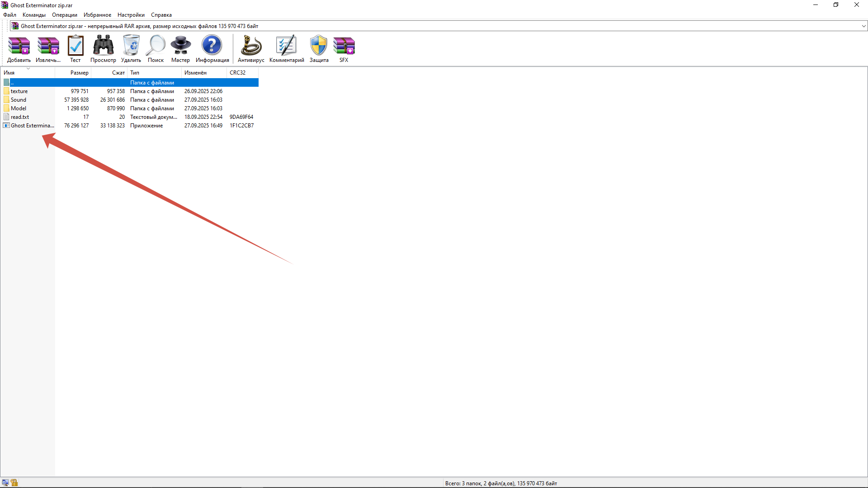Screen dimensions: 868x488
Task: Run the archive Тест (Test)
Action: point(75,49)
